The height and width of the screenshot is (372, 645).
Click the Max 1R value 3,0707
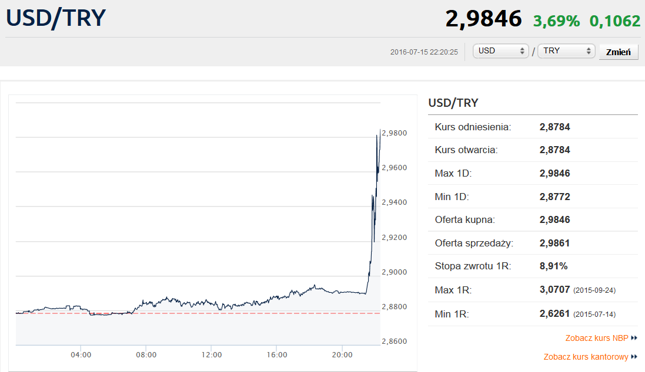coord(555,290)
